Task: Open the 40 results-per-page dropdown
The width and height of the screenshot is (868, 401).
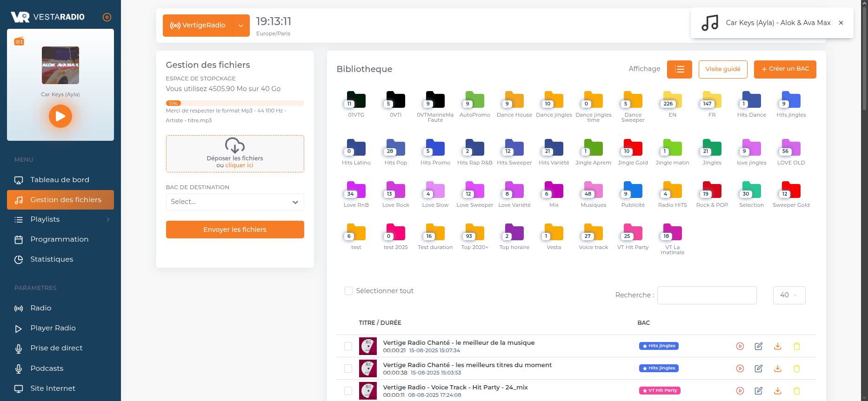Action: point(789,295)
